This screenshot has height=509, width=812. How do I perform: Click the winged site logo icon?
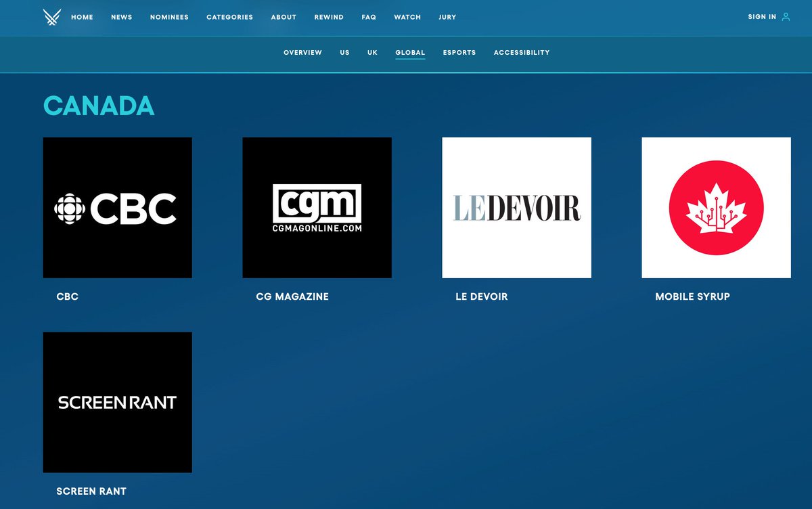tap(51, 17)
